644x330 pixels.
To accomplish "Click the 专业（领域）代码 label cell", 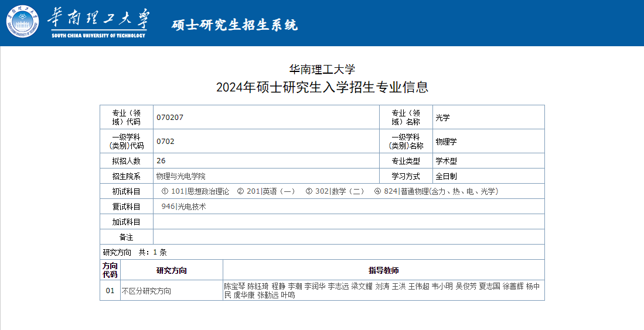I will [127, 117].
